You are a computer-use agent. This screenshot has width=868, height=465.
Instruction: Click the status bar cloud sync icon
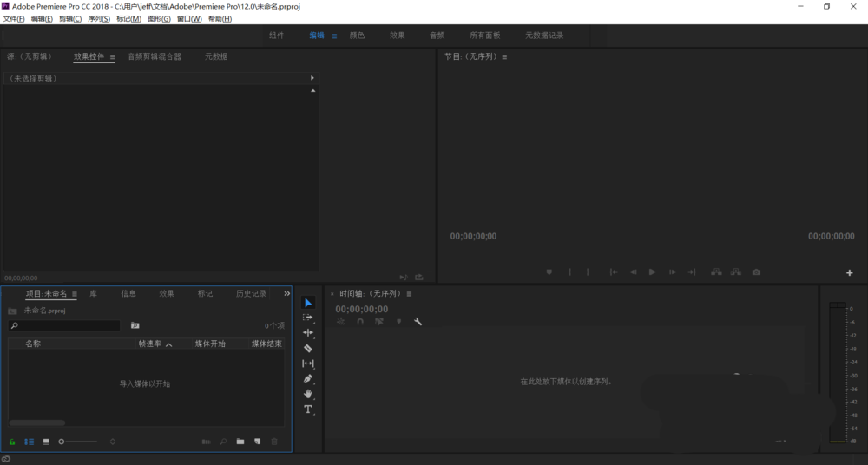coord(6,459)
